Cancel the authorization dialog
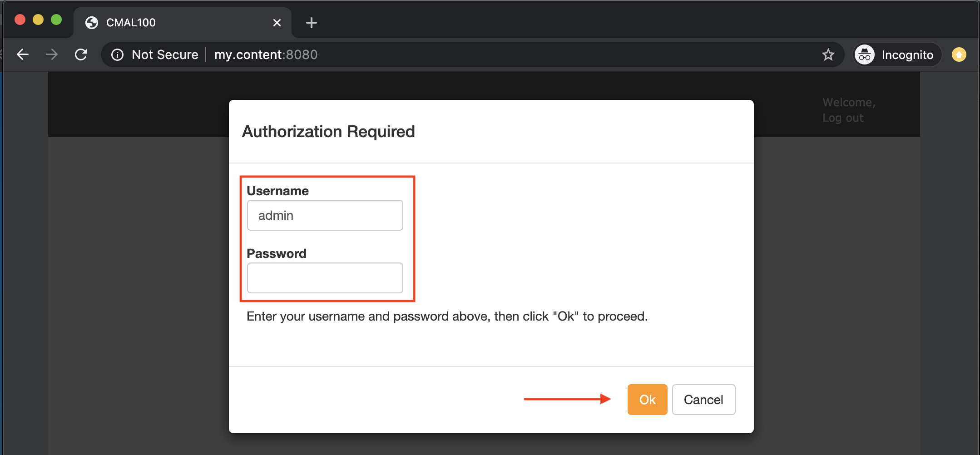 [703, 400]
